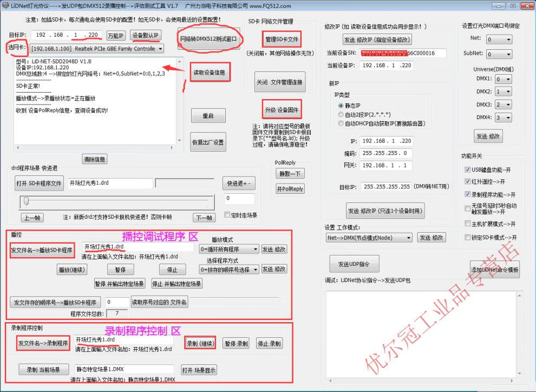Click the 万能IP button
Viewport: 536px width, 392px height.
tap(116, 36)
